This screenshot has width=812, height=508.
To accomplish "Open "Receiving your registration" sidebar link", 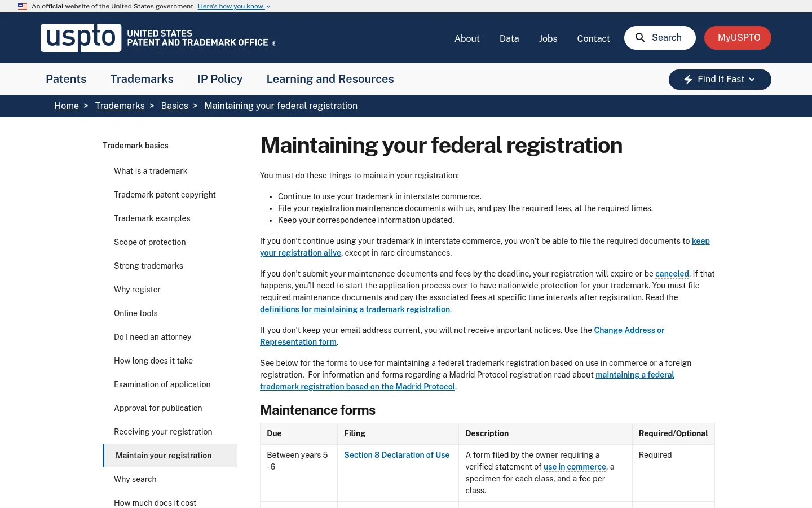I will point(163,432).
